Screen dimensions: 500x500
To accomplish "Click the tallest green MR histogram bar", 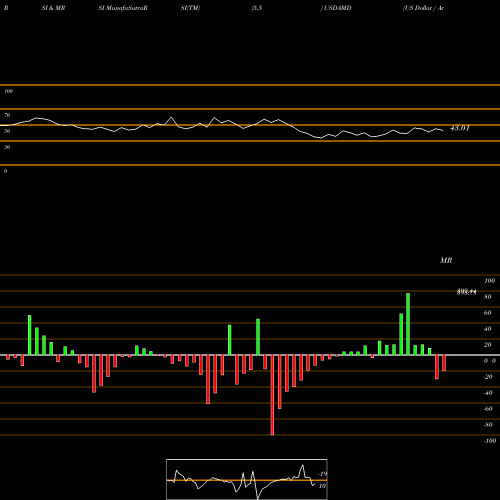I will pyautogui.click(x=408, y=324).
